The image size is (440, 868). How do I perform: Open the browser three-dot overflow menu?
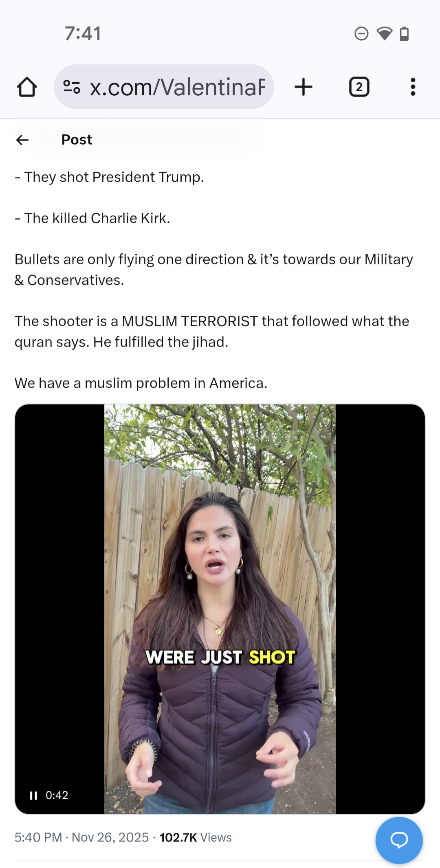(413, 87)
